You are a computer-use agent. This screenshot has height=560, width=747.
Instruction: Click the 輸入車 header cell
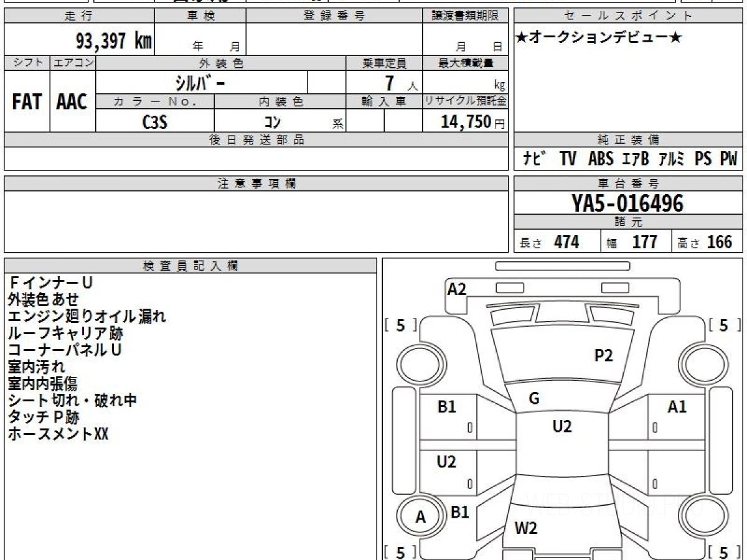[x=384, y=101]
